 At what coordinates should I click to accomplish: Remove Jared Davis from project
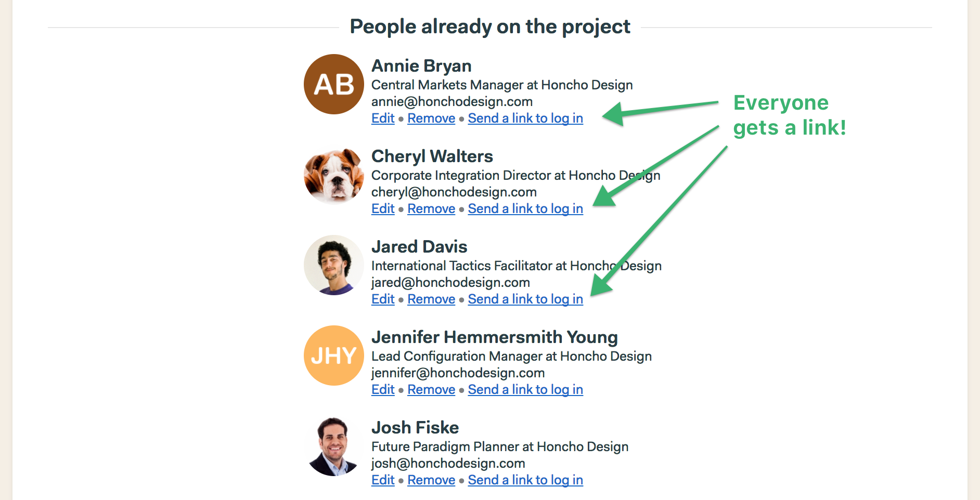431,299
